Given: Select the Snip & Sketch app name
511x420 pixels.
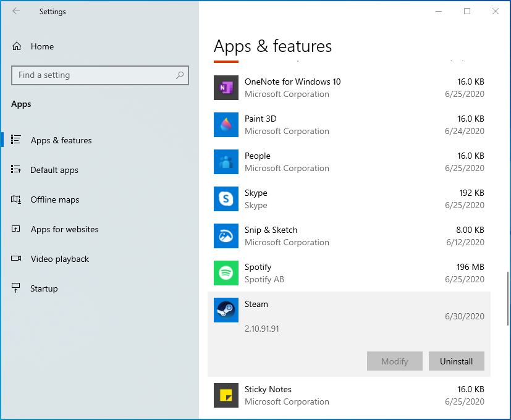Looking at the screenshot, I should point(271,230).
